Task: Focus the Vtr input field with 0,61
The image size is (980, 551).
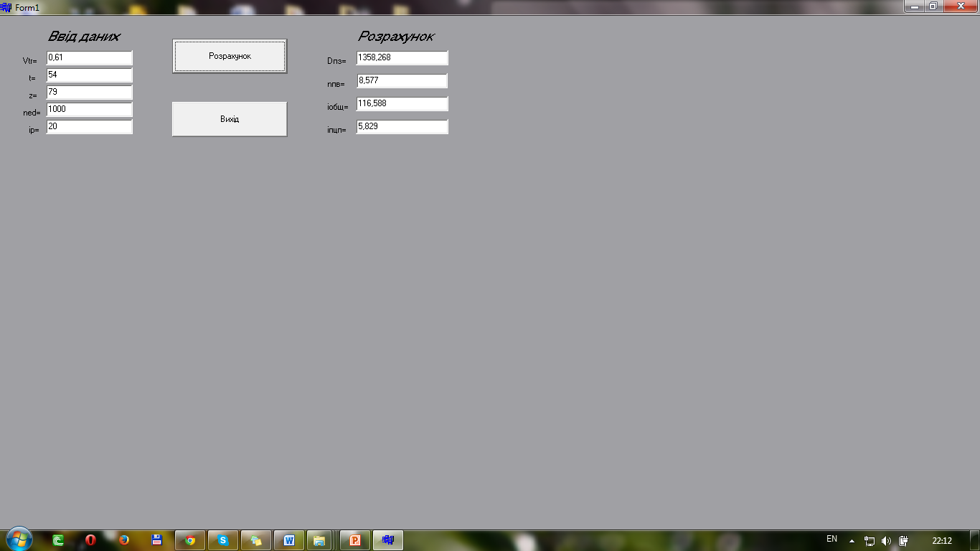Action: tap(90, 57)
